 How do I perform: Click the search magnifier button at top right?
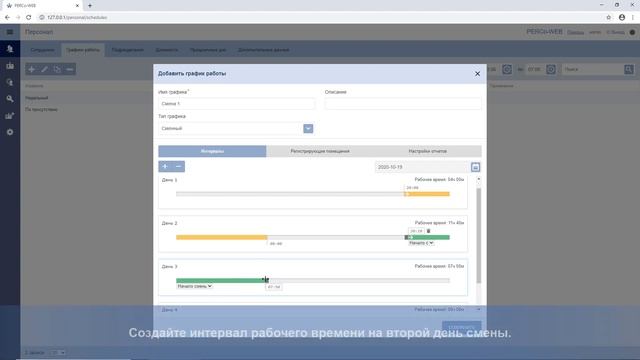tap(629, 69)
